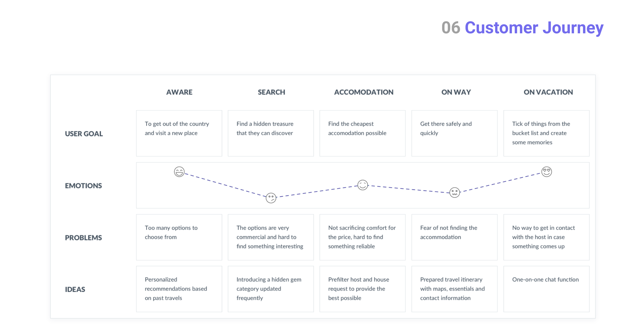Click the heart-eyes emoji under On Vacation
The height and width of the screenshot is (332, 644).
point(547,172)
